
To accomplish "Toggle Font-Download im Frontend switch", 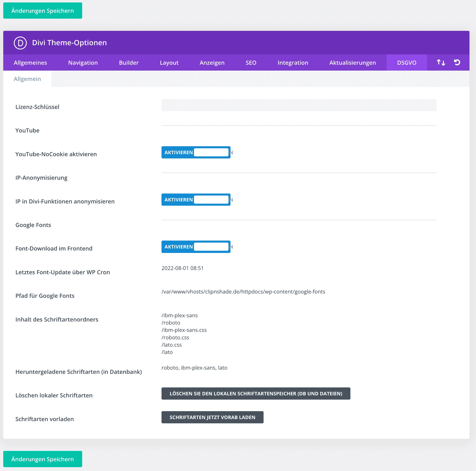I will pyautogui.click(x=196, y=247).
